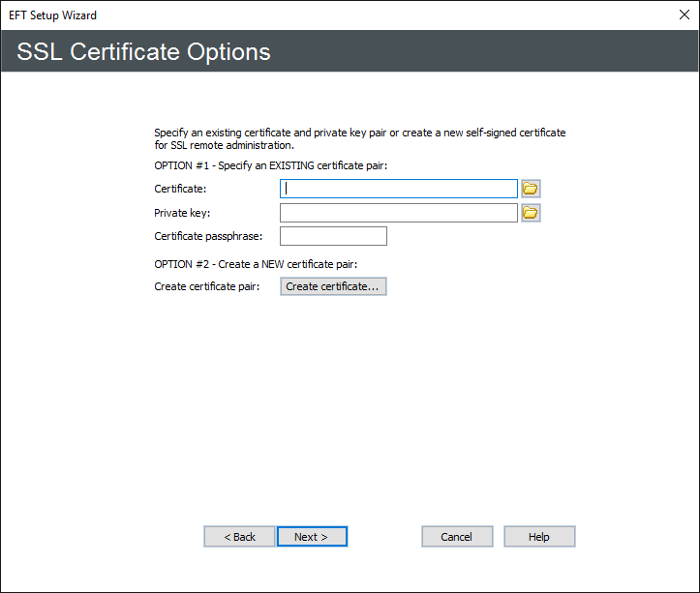The image size is (700, 593).
Task: Cancel the EFT Setup Wizard
Action: 457,537
